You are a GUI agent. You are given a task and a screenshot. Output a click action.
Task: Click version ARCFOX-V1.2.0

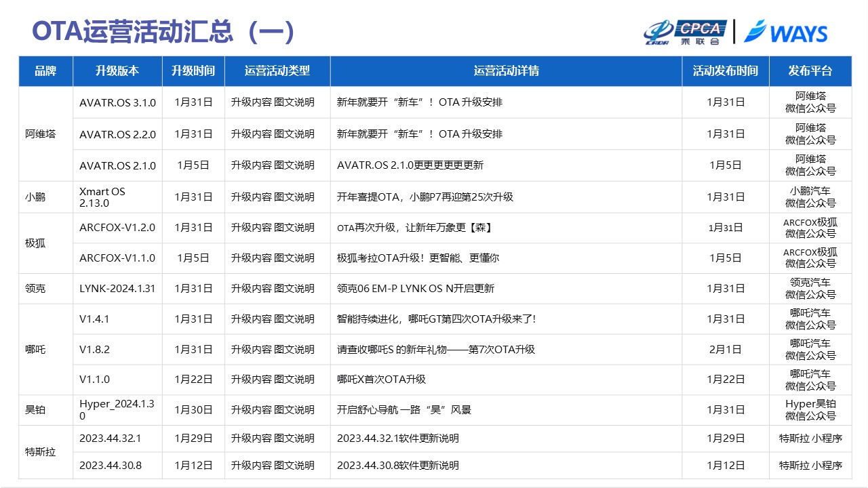point(117,228)
